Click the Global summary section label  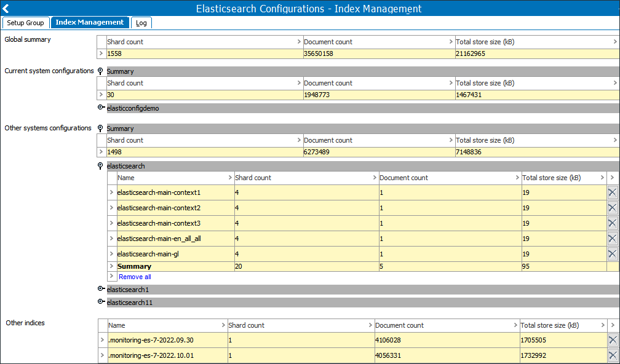(28, 39)
